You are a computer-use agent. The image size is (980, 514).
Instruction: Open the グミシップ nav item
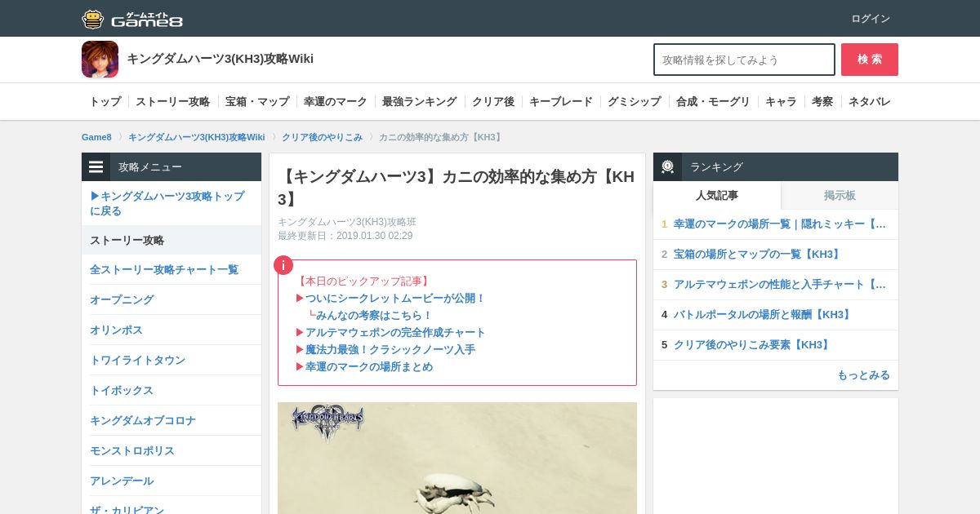point(635,102)
